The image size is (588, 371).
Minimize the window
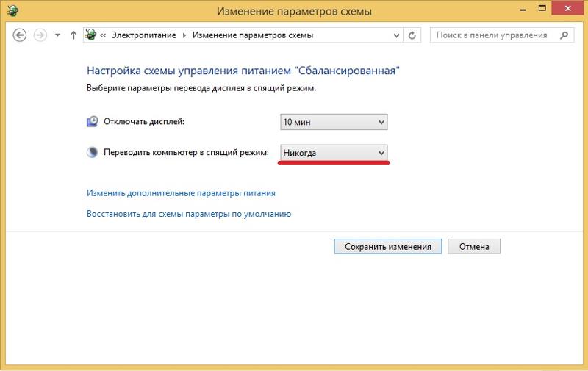(523, 9)
